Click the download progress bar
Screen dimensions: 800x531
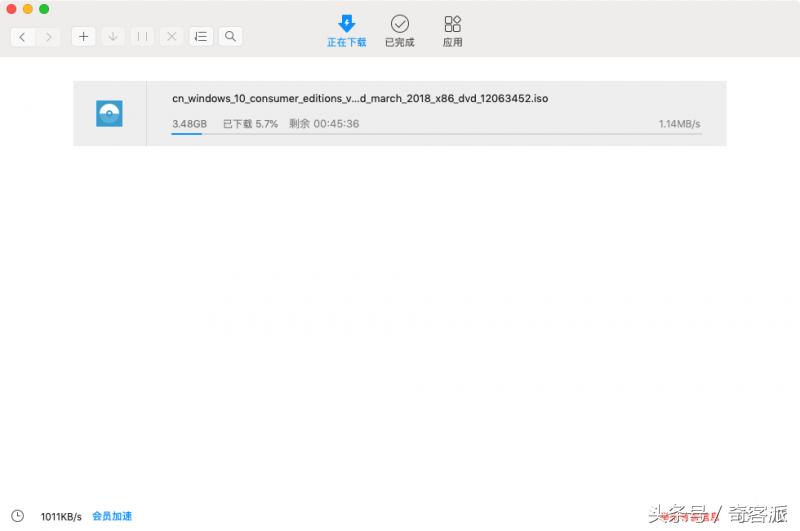pos(437,134)
